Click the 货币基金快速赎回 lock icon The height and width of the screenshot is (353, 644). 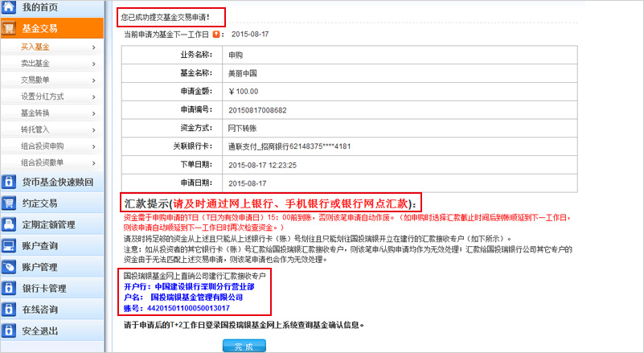[x=10, y=182]
